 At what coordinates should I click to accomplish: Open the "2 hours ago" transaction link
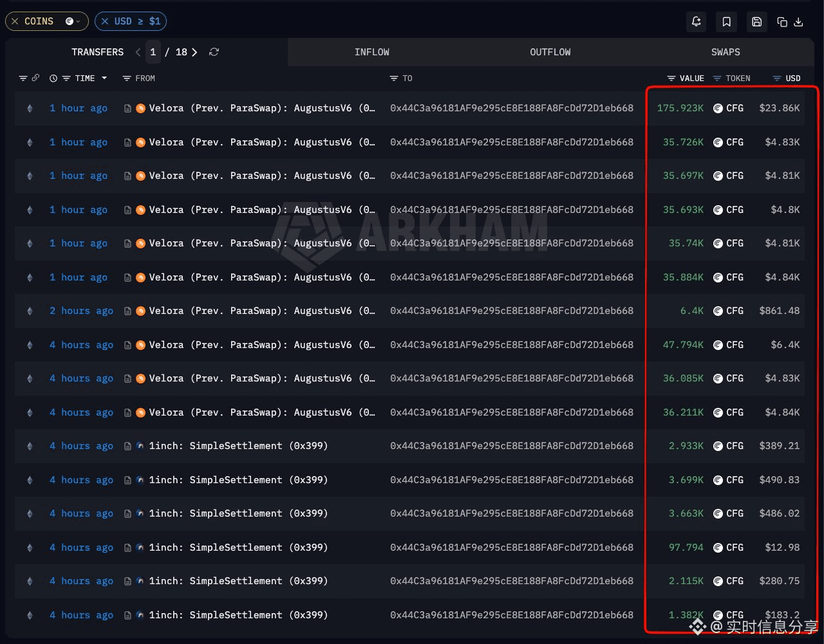[81, 311]
